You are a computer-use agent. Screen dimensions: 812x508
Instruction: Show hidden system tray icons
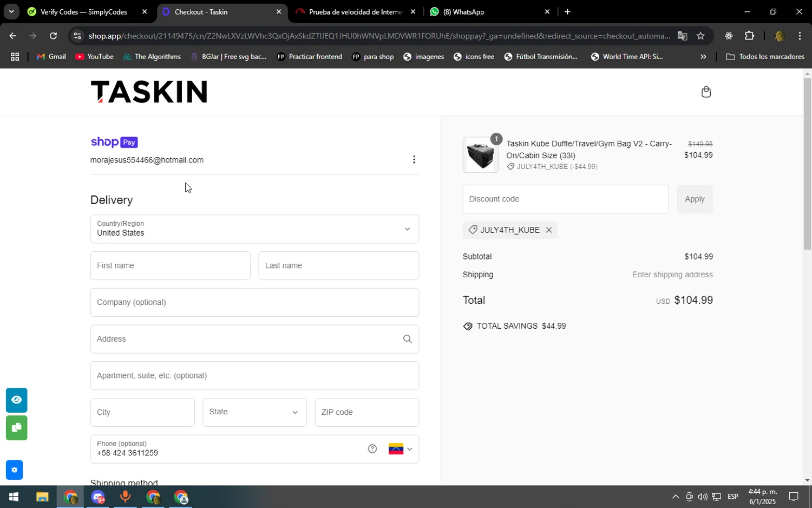coord(676,497)
